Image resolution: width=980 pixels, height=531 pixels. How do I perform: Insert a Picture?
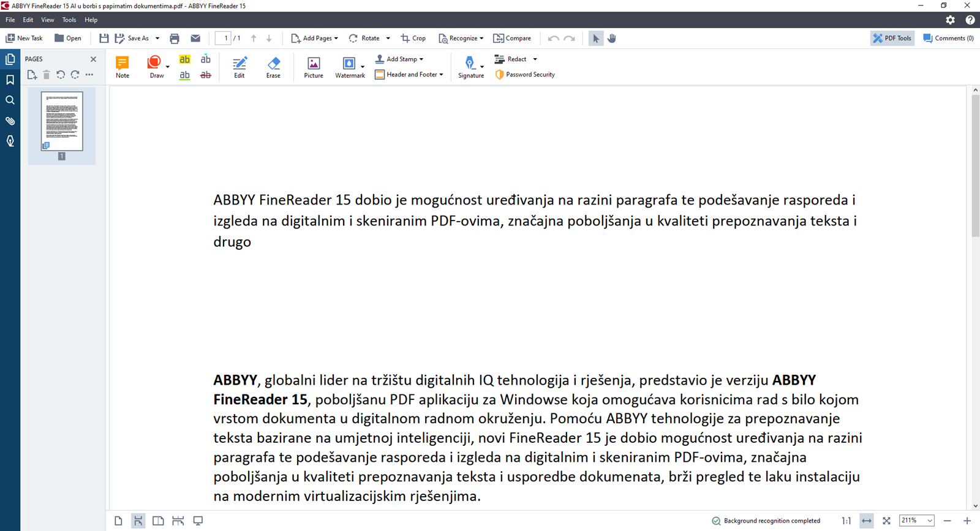[314, 67]
